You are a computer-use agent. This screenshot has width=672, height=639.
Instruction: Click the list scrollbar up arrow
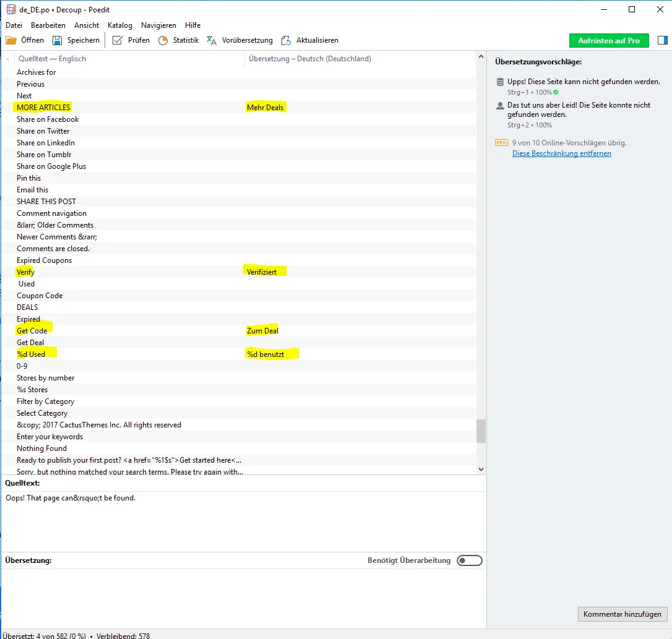coord(481,56)
